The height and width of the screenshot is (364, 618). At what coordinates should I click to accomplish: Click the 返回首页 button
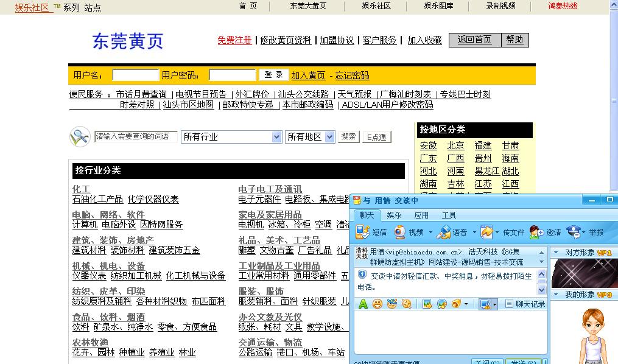click(x=475, y=40)
